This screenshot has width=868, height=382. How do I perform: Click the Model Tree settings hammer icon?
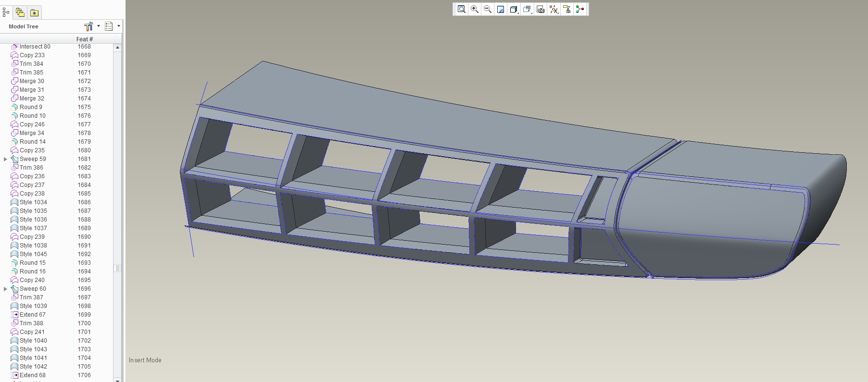[x=88, y=26]
